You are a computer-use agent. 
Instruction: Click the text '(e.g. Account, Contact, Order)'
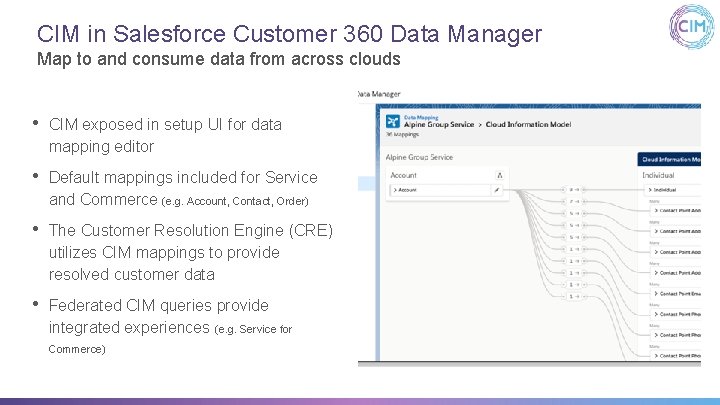(235, 201)
